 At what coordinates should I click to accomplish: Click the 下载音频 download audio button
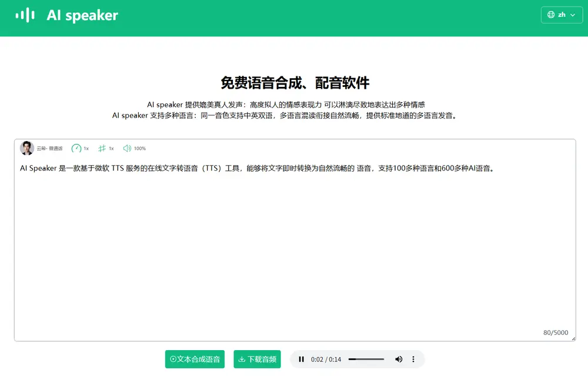[x=257, y=360]
